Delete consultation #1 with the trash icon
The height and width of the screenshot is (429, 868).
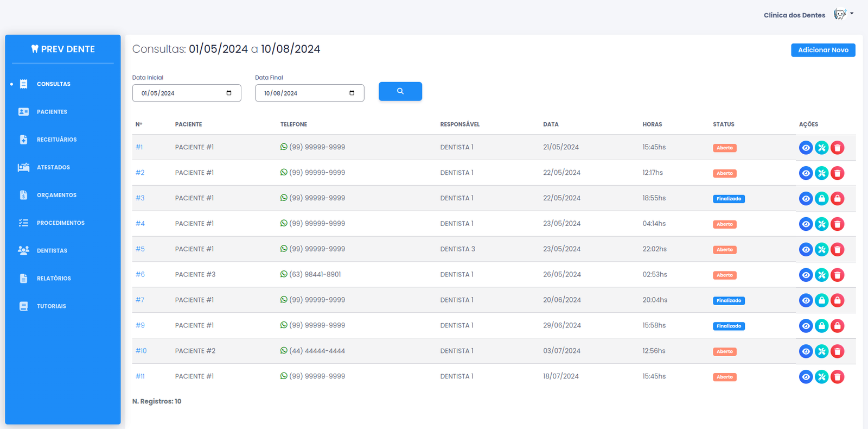pyautogui.click(x=837, y=148)
